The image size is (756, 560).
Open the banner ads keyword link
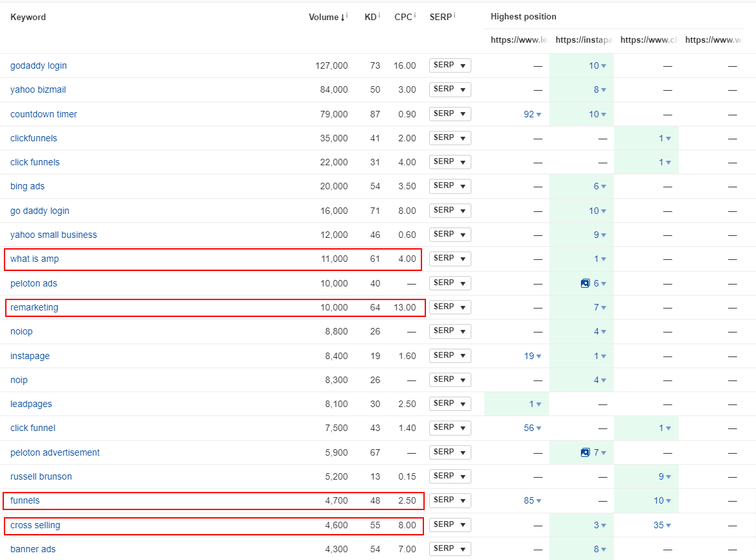click(33, 549)
